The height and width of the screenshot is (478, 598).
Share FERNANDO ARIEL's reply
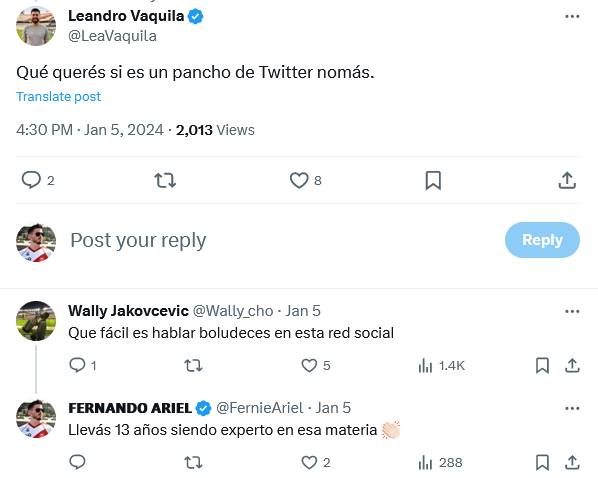[x=572, y=462]
